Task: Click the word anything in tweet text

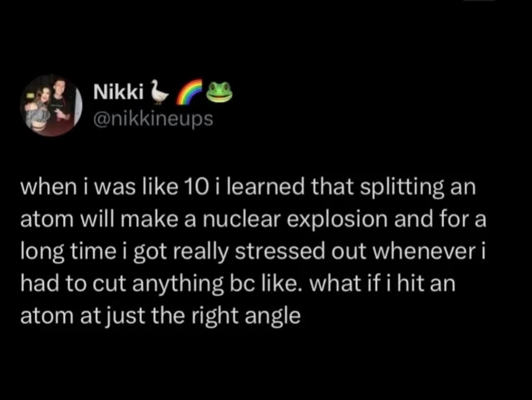Action: click(x=177, y=285)
